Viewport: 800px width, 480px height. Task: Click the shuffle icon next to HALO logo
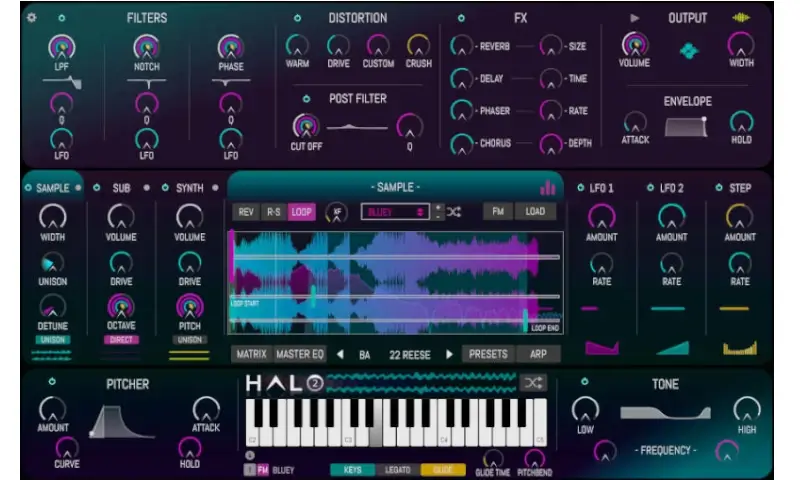(x=532, y=382)
